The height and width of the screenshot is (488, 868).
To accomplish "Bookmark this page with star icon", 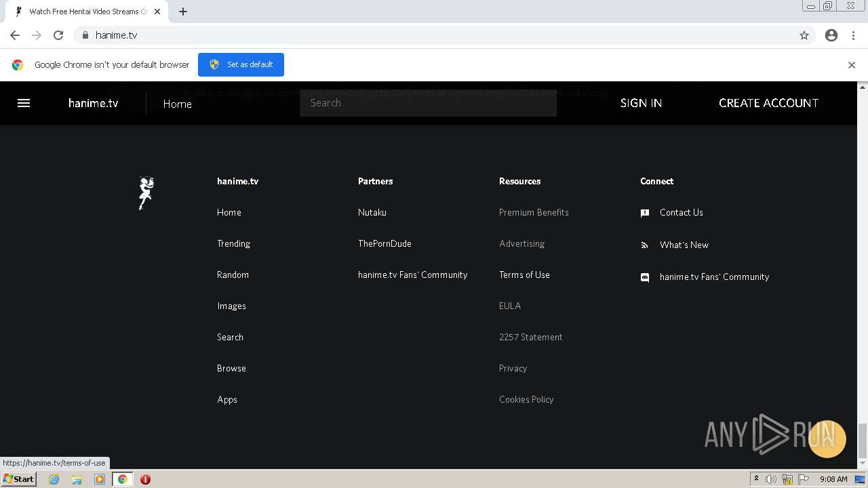I will click(804, 35).
